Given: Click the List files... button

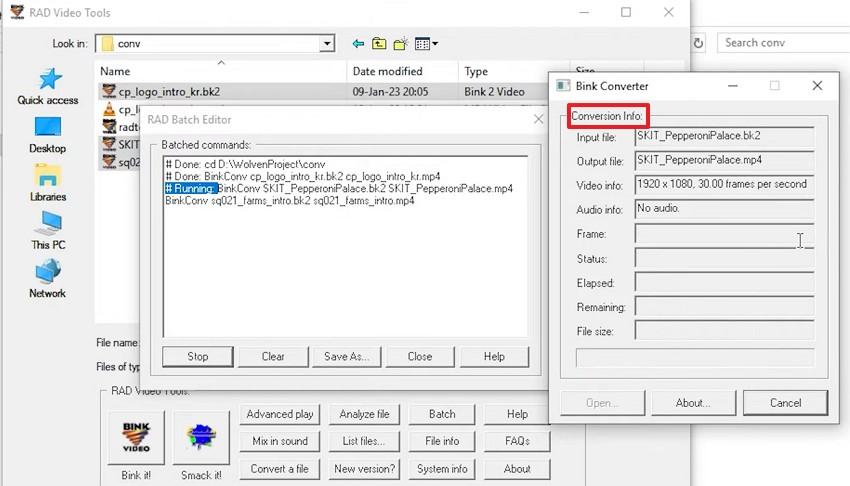Looking at the screenshot, I should pyautogui.click(x=364, y=441).
